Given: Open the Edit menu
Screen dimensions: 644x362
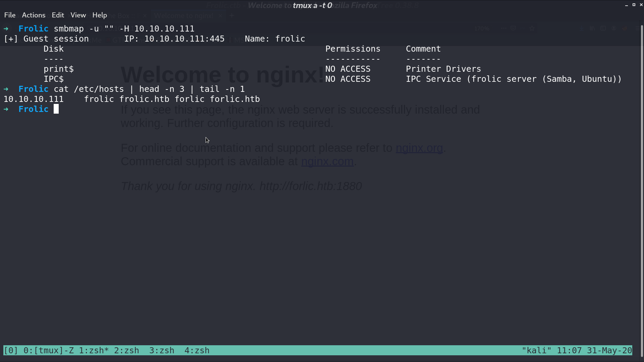Looking at the screenshot, I should 58,15.
